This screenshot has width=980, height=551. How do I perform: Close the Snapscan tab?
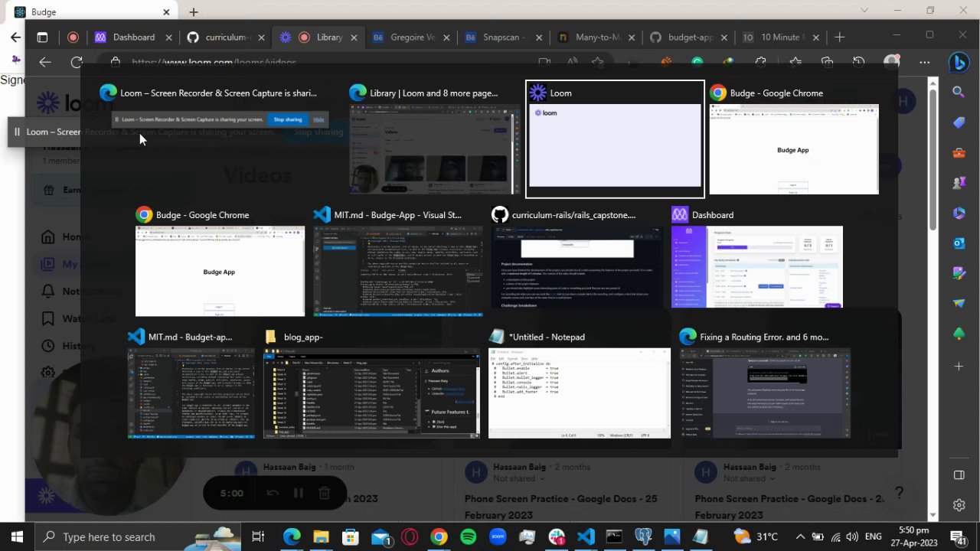click(540, 37)
